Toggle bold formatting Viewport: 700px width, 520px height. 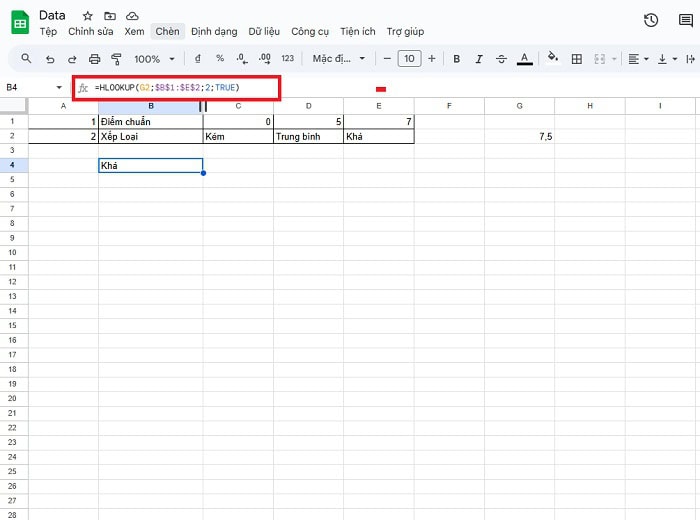[456, 59]
